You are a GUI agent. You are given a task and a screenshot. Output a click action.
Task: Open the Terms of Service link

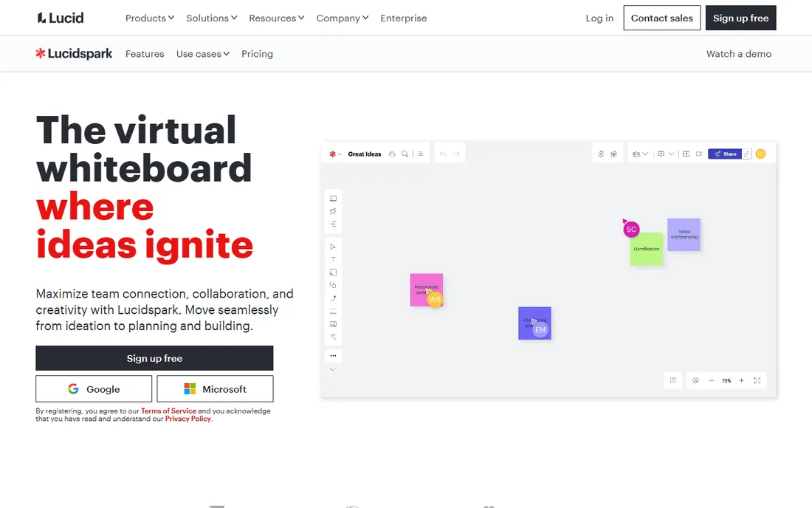point(168,411)
